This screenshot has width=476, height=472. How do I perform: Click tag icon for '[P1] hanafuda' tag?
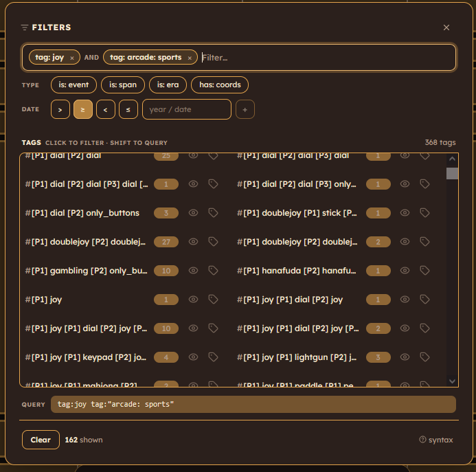point(424,270)
